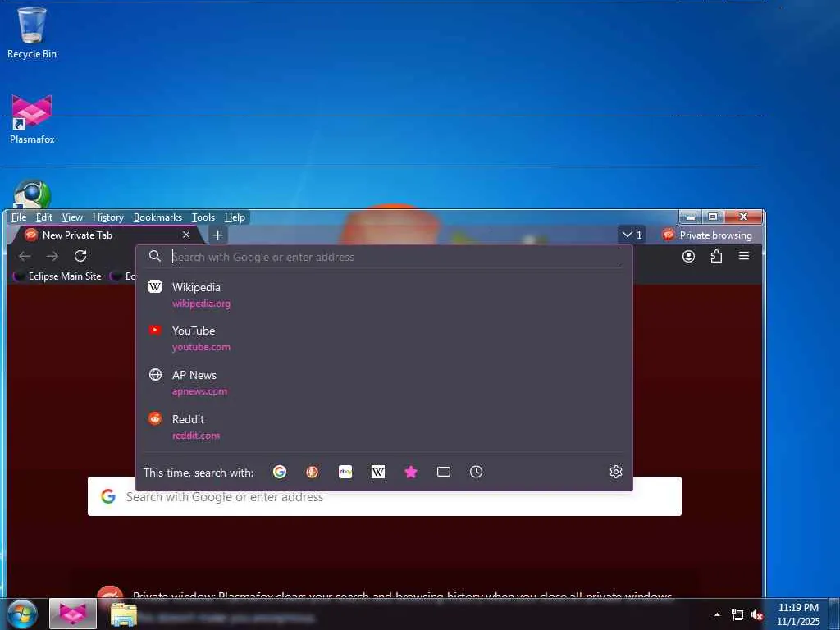Choose the Wikipedia suggestion
This screenshot has width=840, height=630.
click(384, 294)
